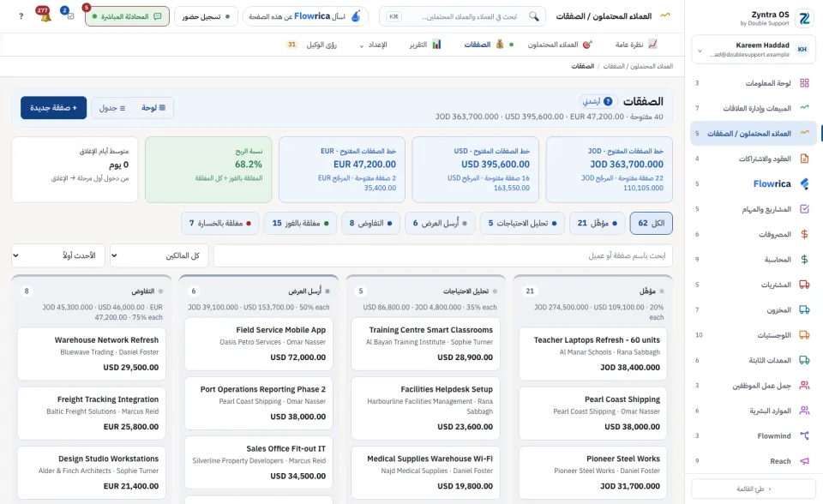
Task: Open the Pioneer Steel Works deal card
Action: pos(593,472)
